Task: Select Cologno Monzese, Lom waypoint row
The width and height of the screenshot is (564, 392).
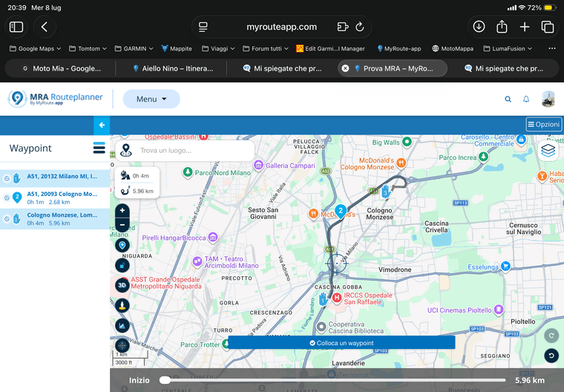Action: coord(55,219)
